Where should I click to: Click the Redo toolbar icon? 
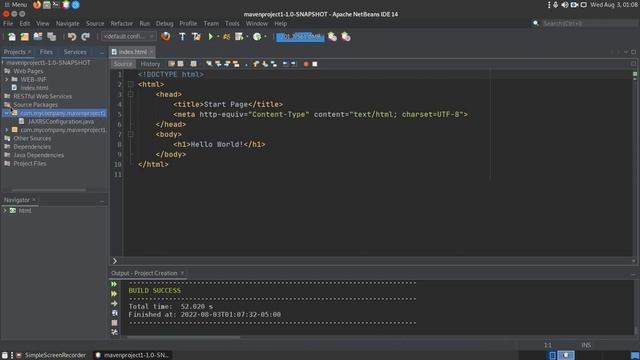pos(85,37)
